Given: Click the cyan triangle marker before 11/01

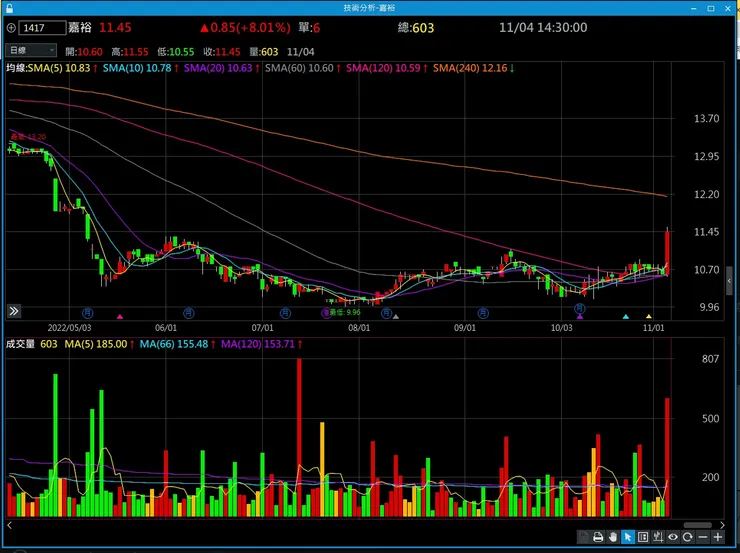Looking at the screenshot, I should point(626,317).
